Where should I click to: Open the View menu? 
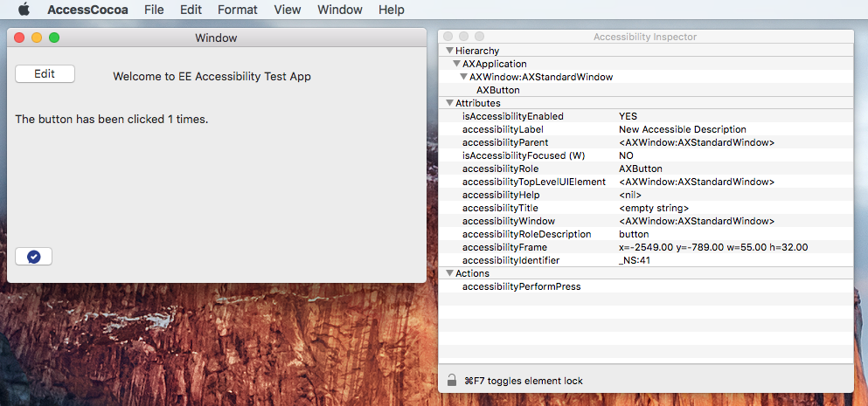click(x=288, y=10)
